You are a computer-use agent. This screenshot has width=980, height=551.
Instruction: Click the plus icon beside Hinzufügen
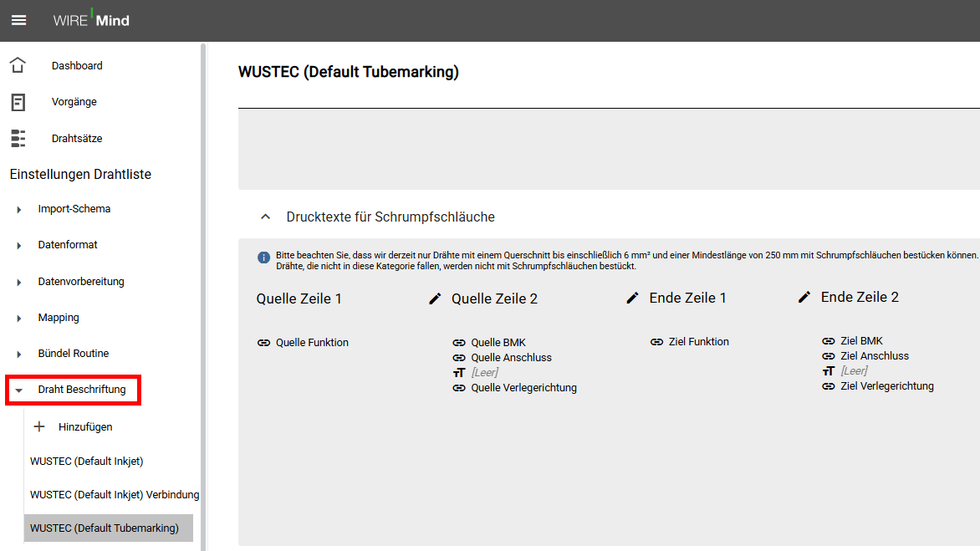39,427
